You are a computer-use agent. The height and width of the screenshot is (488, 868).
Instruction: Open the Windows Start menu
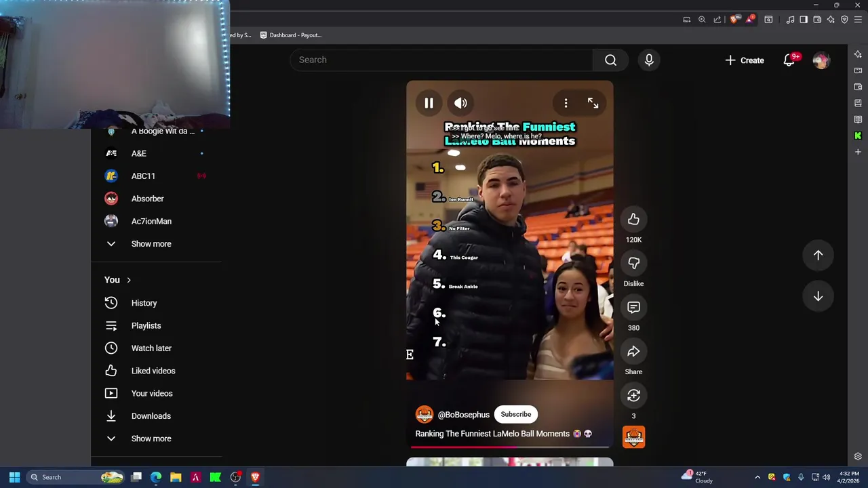pos(14,477)
